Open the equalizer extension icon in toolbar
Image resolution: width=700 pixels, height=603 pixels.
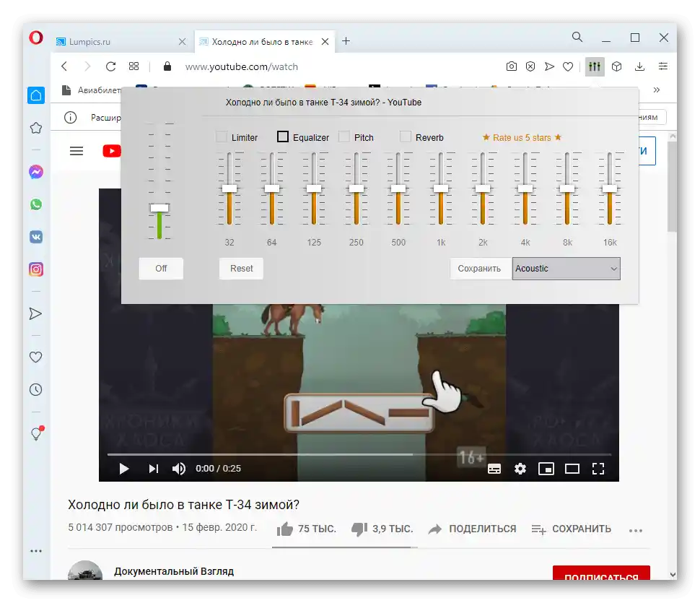594,66
